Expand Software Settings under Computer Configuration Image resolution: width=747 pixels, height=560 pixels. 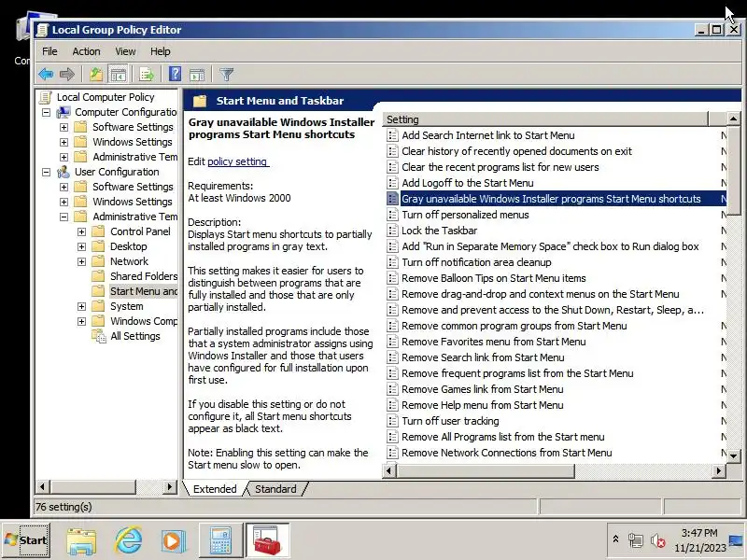(63, 127)
